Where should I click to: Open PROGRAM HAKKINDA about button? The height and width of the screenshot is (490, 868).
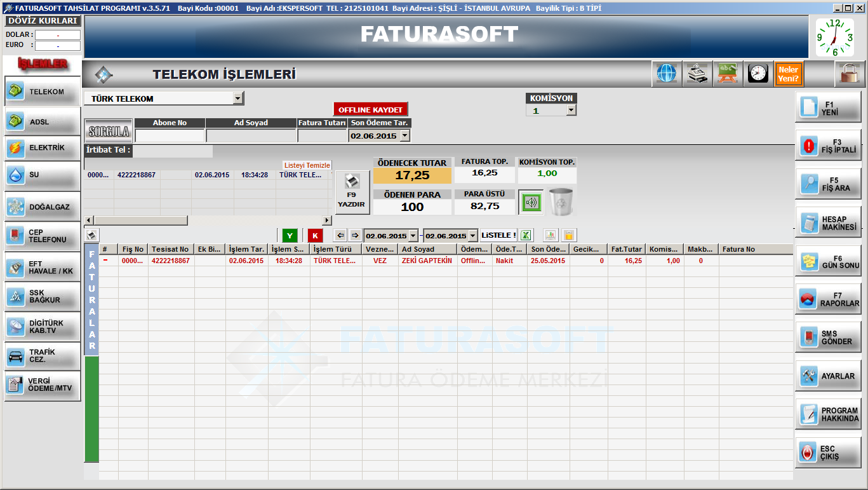coord(829,414)
